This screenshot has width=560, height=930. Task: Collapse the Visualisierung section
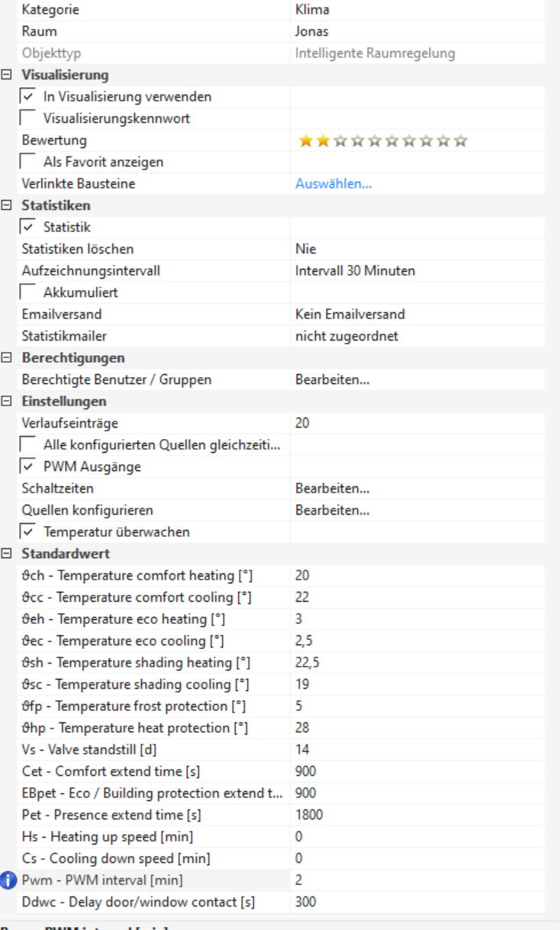pyautogui.click(x=7, y=75)
